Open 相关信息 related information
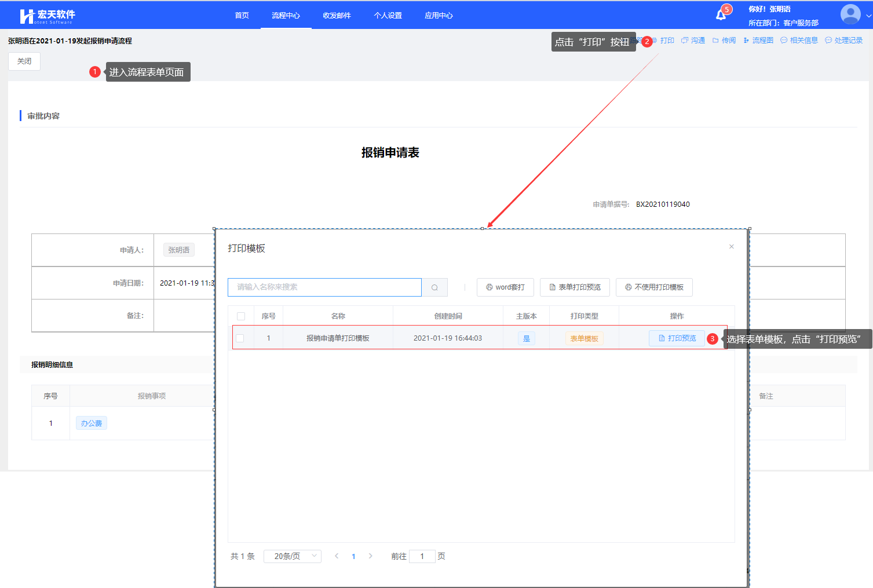 click(799, 41)
